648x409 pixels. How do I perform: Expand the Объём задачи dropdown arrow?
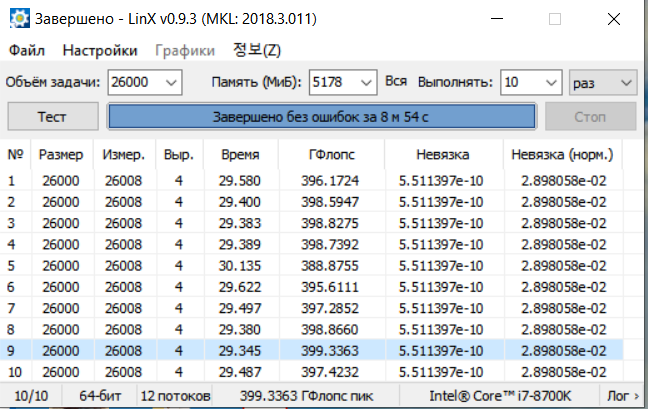click(x=171, y=83)
